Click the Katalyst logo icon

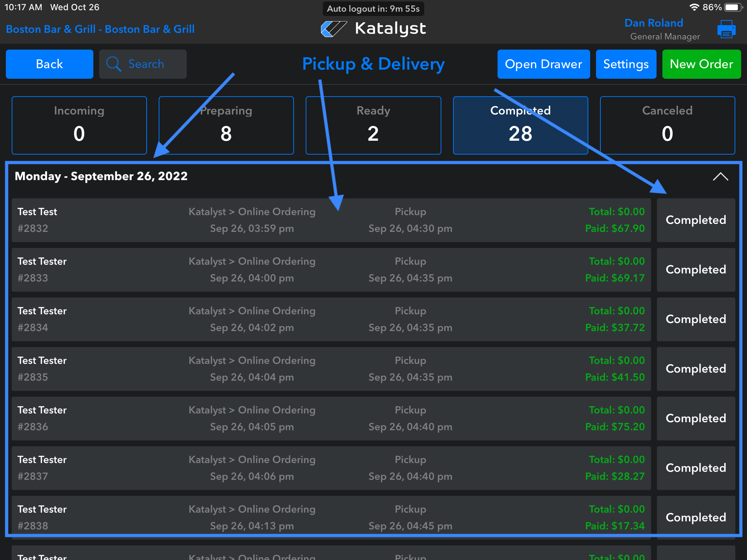click(x=333, y=29)
